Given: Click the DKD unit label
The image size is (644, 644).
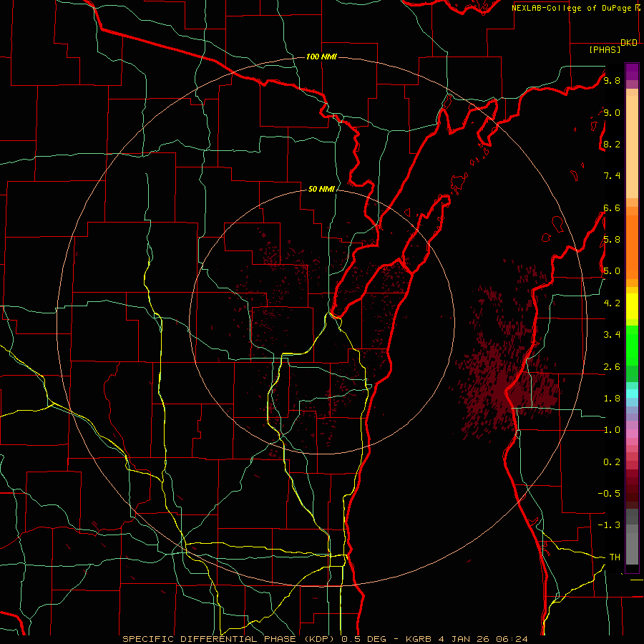Looking at the screenshot, I should click(x=629, y=43).
